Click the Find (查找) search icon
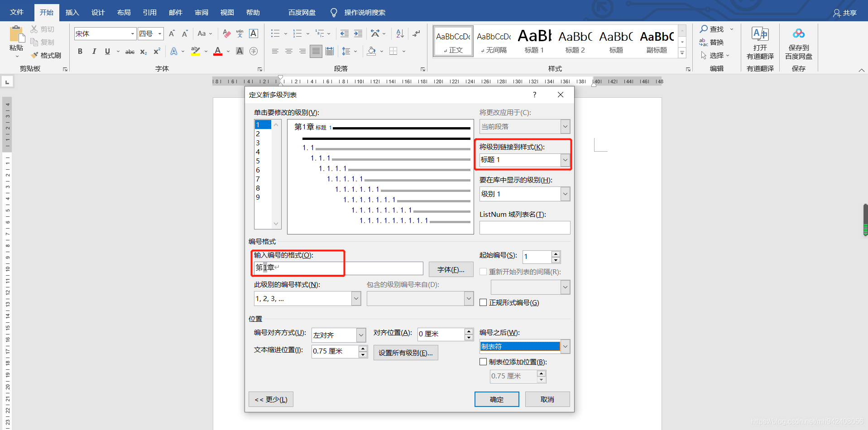The width and height of the screenshot is (868, 430). click(704, 29)
